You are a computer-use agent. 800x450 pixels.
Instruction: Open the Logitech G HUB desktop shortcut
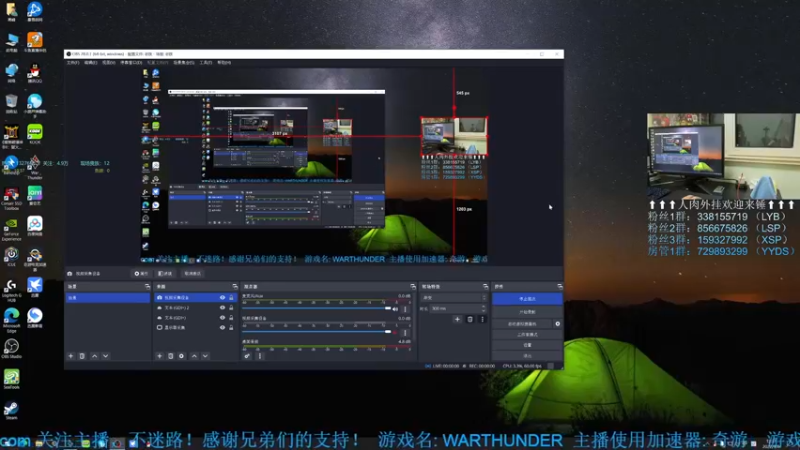click(11, 289)
